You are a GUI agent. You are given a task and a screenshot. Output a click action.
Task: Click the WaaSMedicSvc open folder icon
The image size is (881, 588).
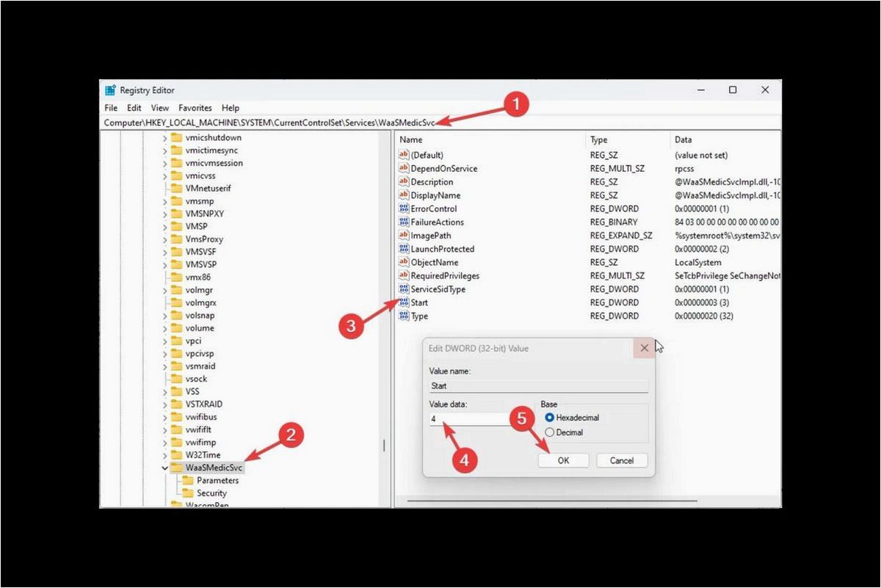coord(176,468)
